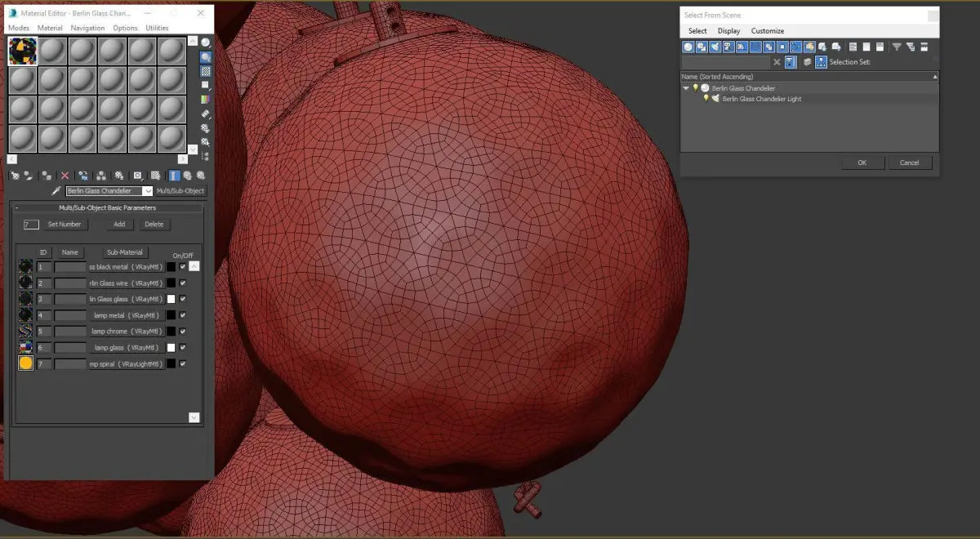Toggle Display Geometry filter in Select From Scene
Image resolution: width=980 pixels, height=539 pixels.
click(688, 47)
